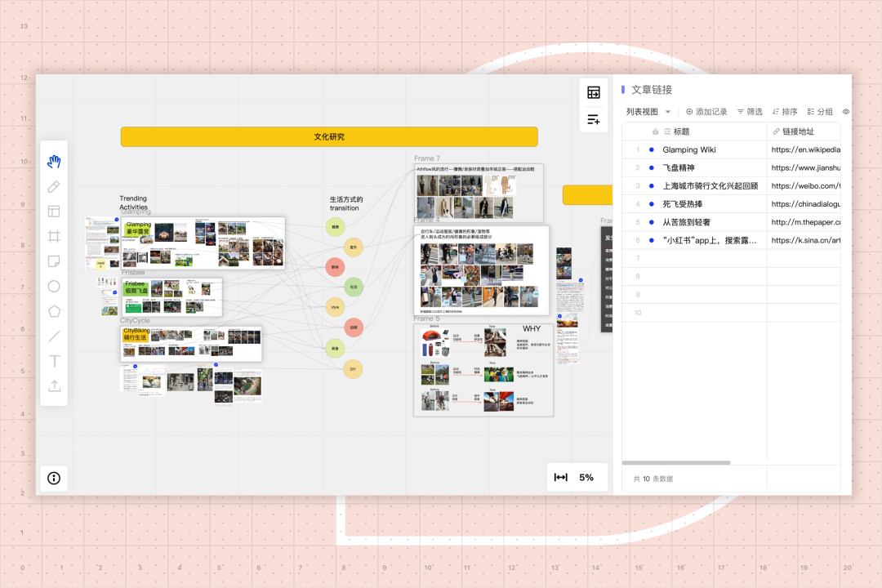Click the upload tool icon

(54, 386)
